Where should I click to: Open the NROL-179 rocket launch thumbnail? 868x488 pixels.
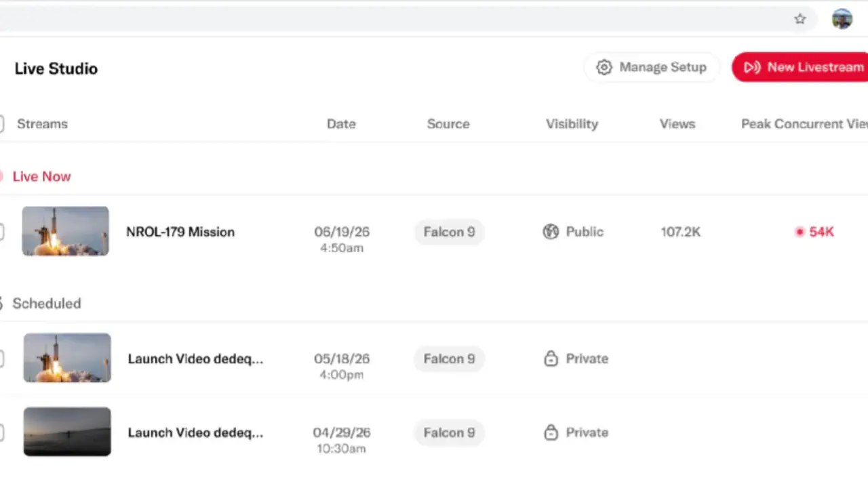65,231
